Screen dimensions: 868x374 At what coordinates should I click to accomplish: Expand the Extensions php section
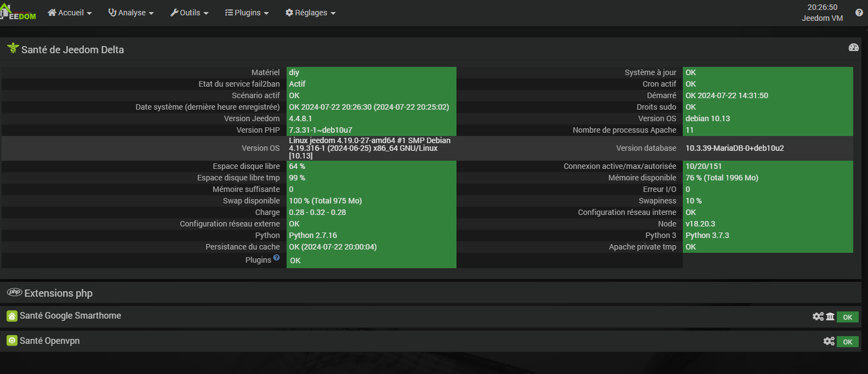pyautogui.click(x=58, y=293)
